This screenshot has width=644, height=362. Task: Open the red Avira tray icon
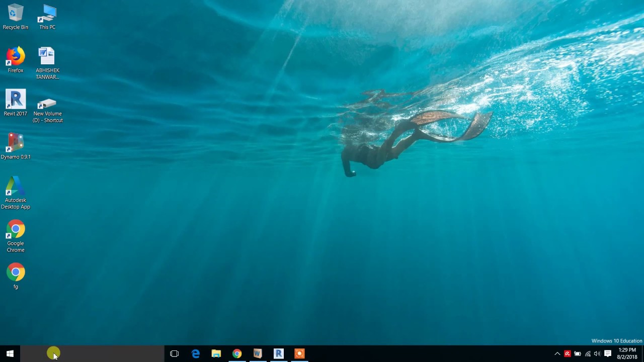pyautogui.click(x=568, y=353)
